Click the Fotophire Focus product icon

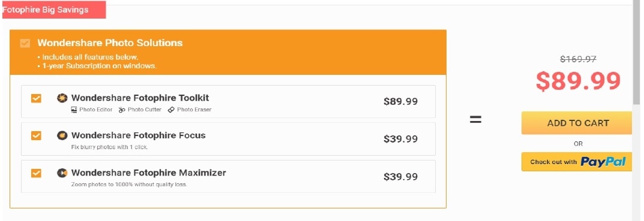click(62, 135)
